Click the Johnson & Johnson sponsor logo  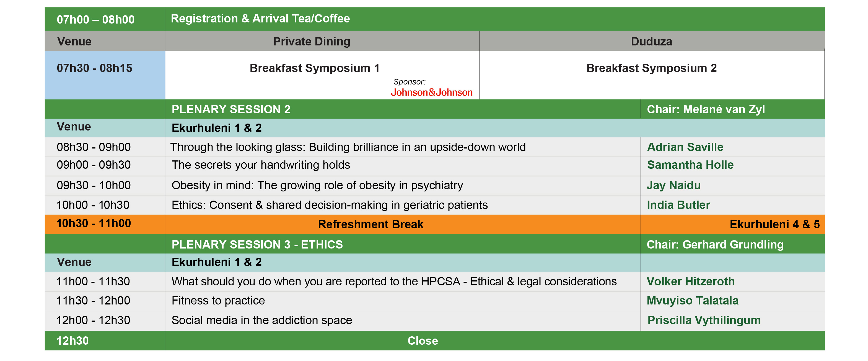pyautogui.click(x=432, y=93)
